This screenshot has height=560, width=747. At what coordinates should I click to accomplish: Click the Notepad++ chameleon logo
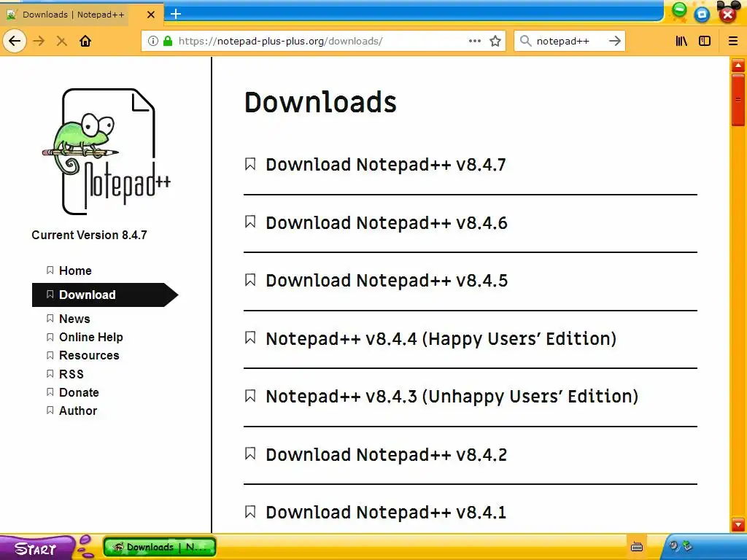click(107, 152)
